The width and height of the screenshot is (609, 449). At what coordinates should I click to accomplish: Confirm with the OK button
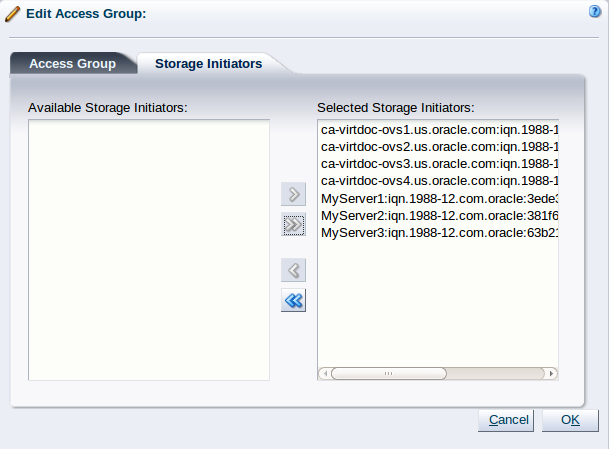[570, 420]
